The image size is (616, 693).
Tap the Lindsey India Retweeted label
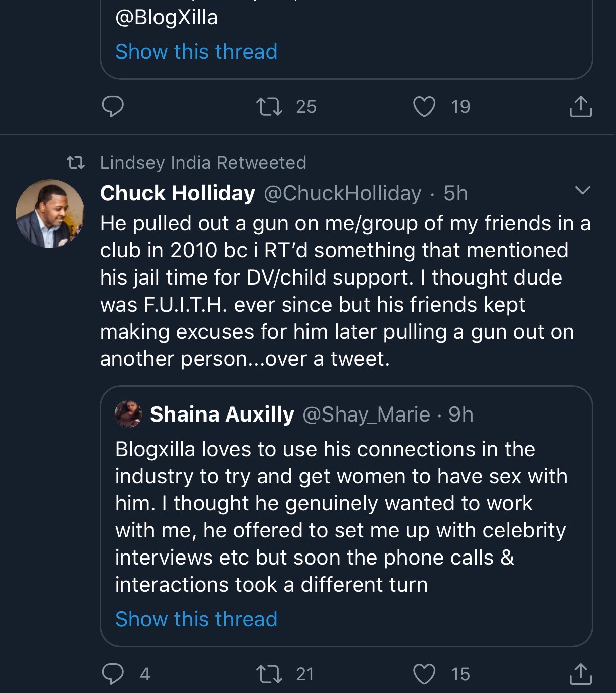click(x=203, y=163)
